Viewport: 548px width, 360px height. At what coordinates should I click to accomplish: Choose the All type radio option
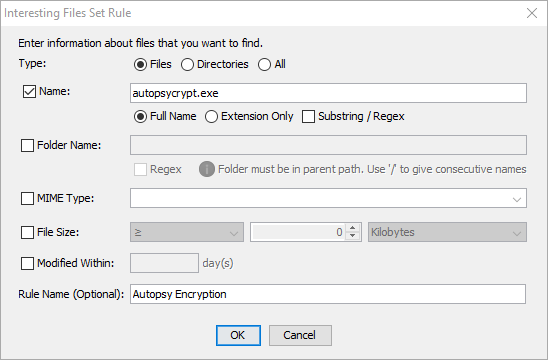(264, 65)
